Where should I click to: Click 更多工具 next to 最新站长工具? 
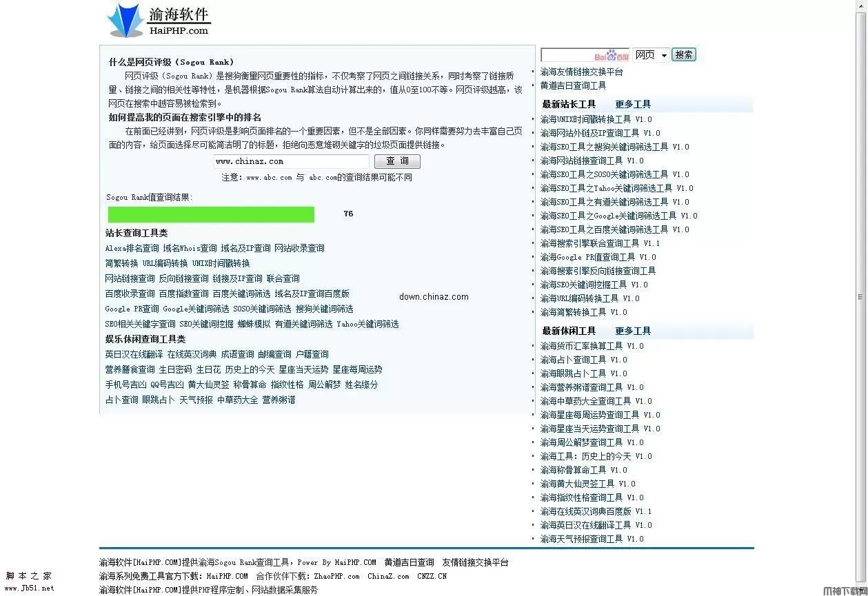coord(632,104)
